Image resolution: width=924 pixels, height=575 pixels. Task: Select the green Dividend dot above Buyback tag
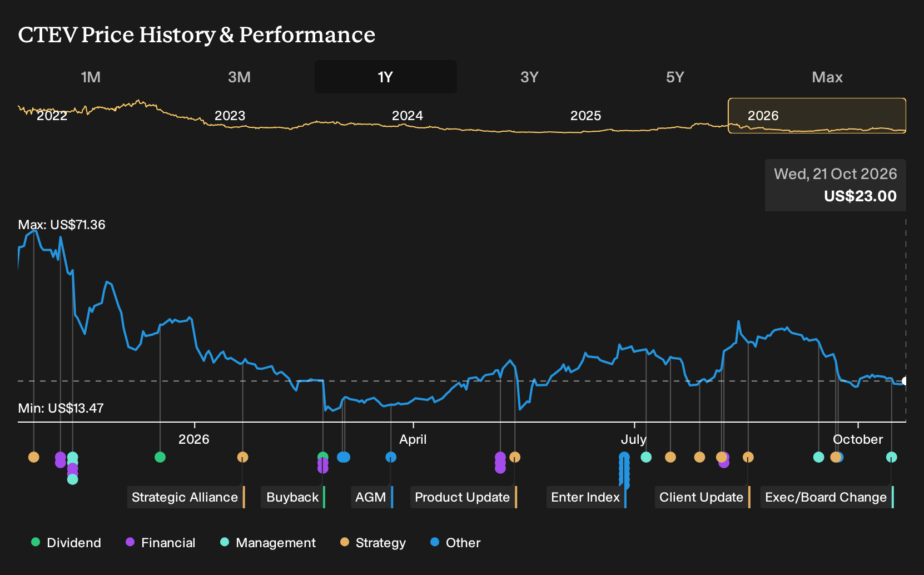(323, 457)
